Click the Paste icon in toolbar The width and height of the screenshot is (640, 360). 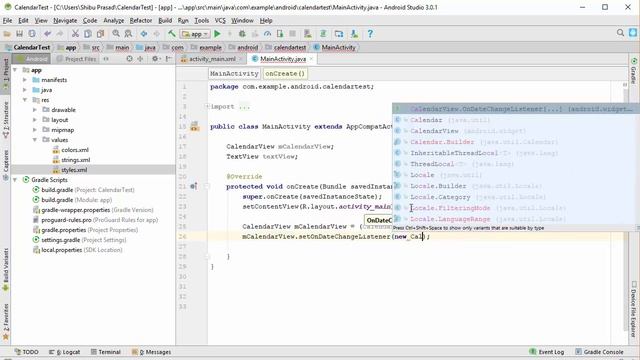(100, 34)
